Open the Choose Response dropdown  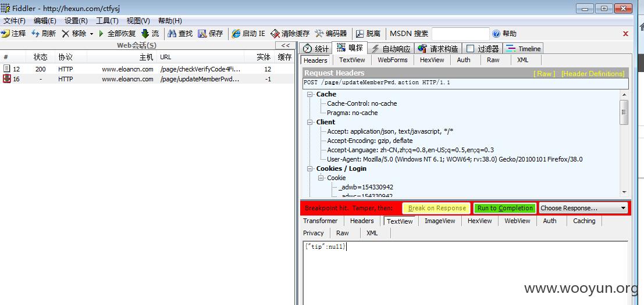click(583, 208)
